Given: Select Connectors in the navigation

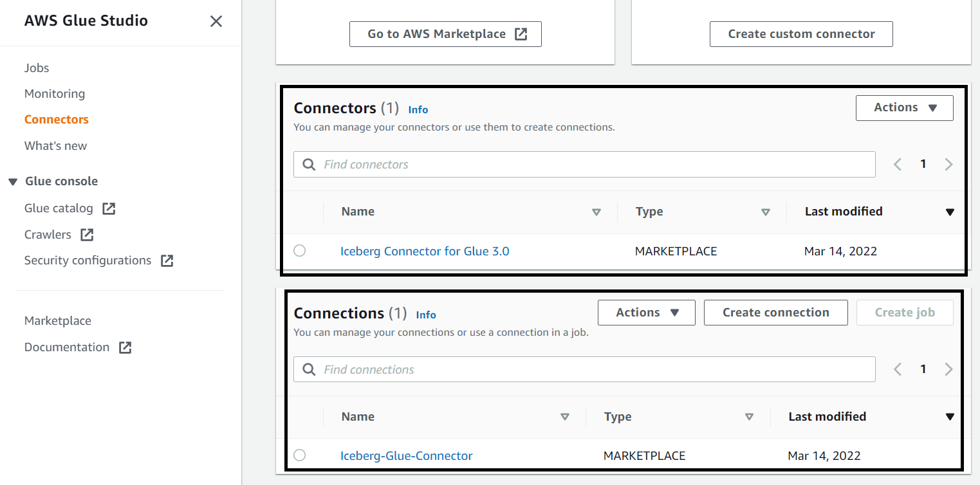Looking at the screenshot, I should pos(57,120).
